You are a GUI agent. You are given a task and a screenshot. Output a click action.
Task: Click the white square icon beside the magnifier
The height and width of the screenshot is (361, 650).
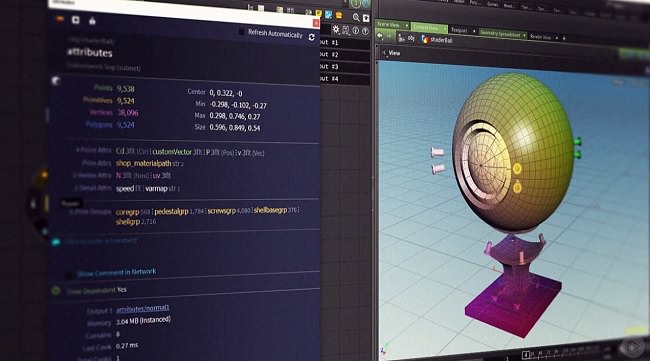pos(366,18)
